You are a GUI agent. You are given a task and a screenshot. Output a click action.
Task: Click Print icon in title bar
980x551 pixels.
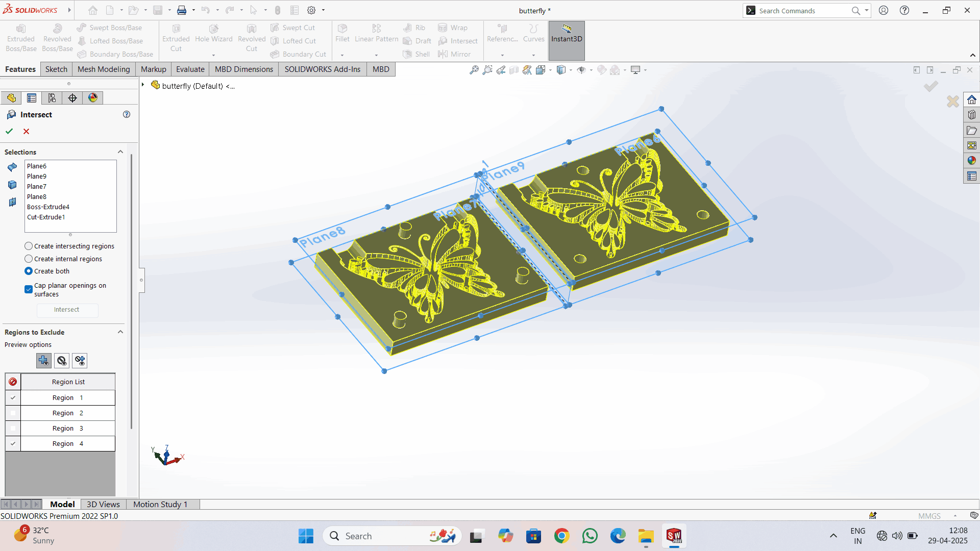[x=182, y=10]
